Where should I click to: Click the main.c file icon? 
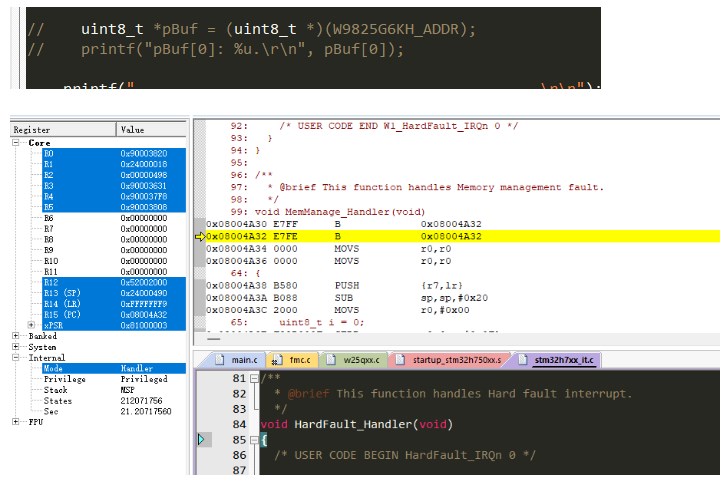click(x=220, y=360)
